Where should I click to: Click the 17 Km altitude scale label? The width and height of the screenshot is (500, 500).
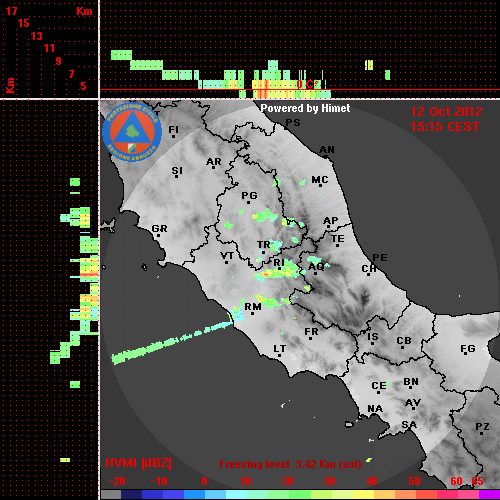click(11, 11)
